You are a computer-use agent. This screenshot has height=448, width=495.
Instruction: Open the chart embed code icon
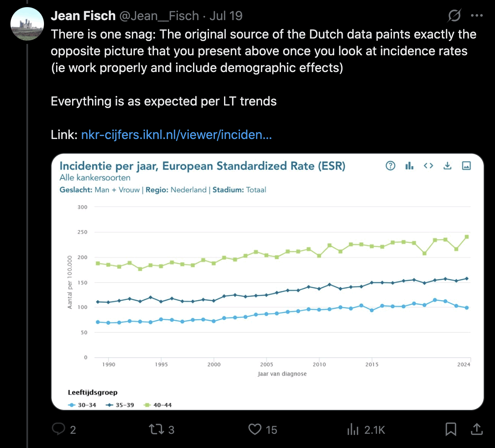tap(428, 166)
